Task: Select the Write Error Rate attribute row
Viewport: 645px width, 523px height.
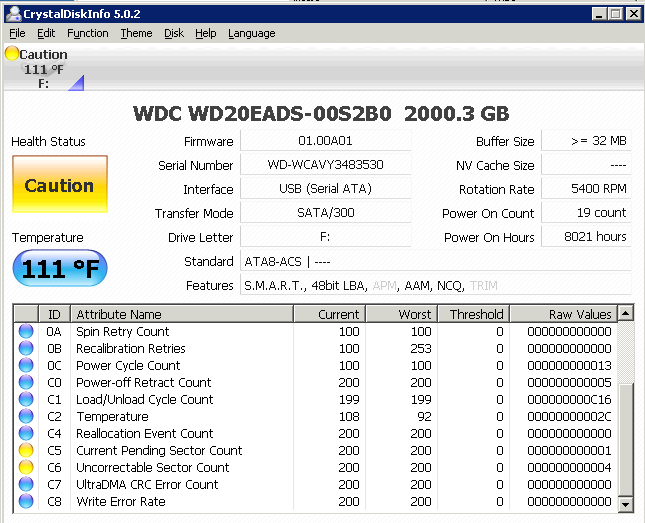Action: (x=316, y=501)
